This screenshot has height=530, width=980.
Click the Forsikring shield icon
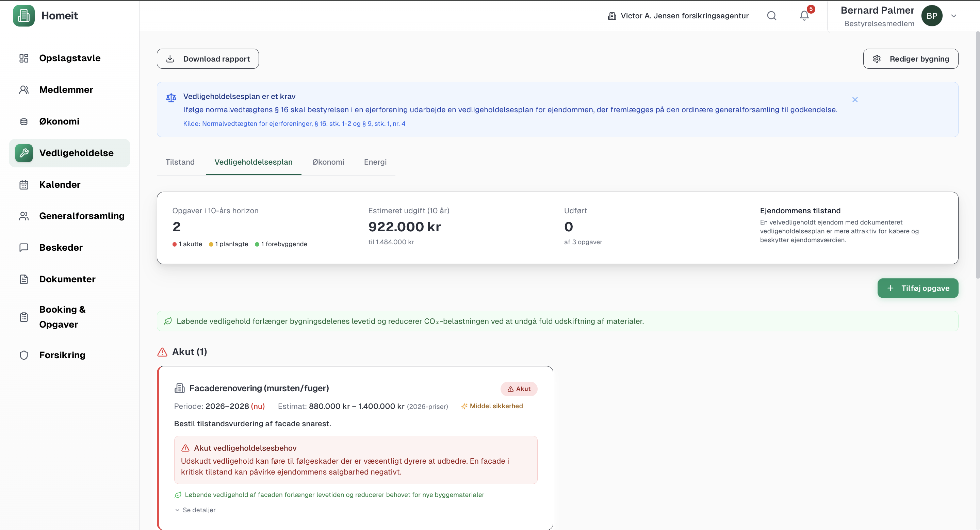tap(23, 355)
